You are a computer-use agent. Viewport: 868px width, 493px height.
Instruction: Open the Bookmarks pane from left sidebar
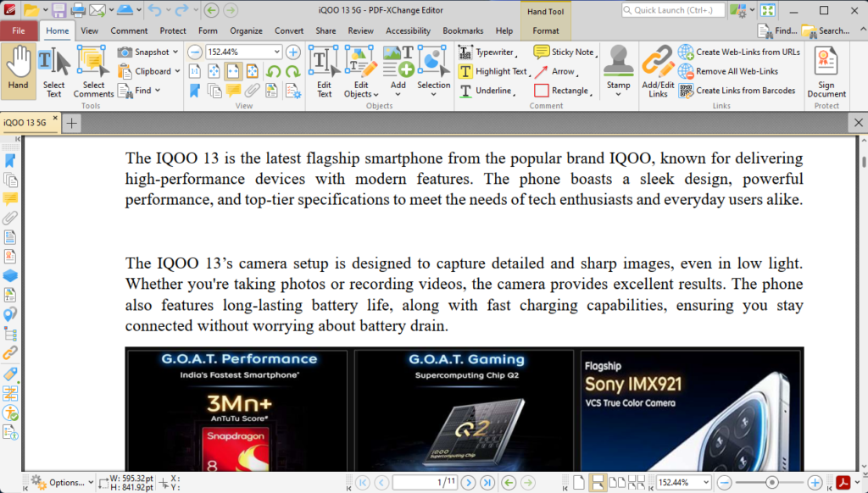pyautogui.click(x=10, y=161)
